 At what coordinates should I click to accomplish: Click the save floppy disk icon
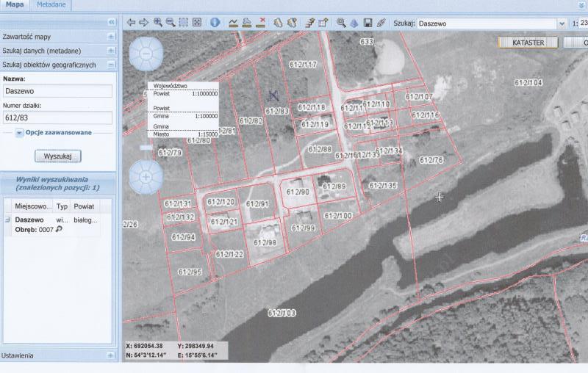(x=367, y=23)
